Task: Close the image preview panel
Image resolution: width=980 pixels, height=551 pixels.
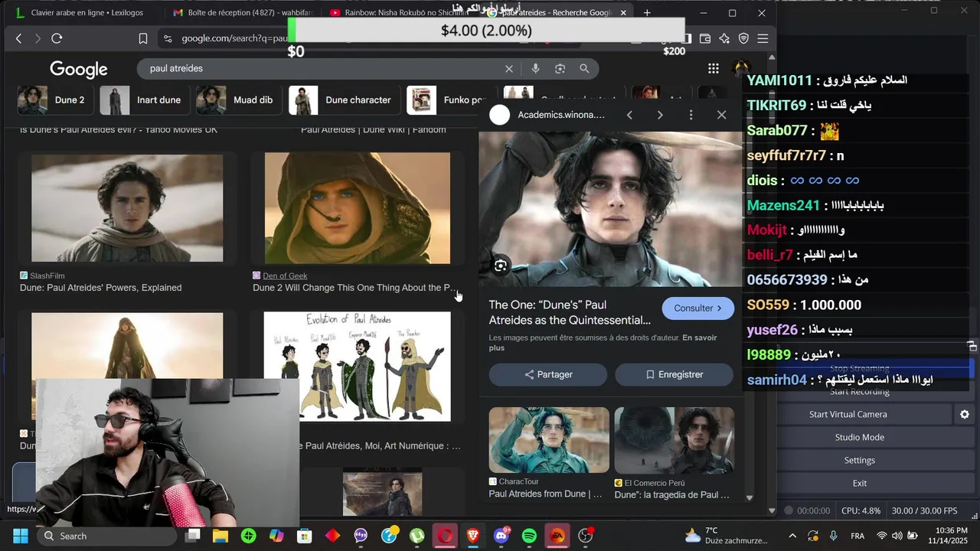Action: (721, 115)
